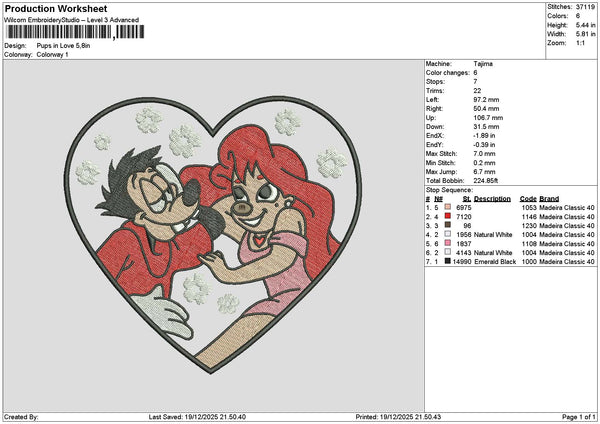Click the Trims value 22
This screenshot has height=424, width=600.
click(x=477, y=91)
